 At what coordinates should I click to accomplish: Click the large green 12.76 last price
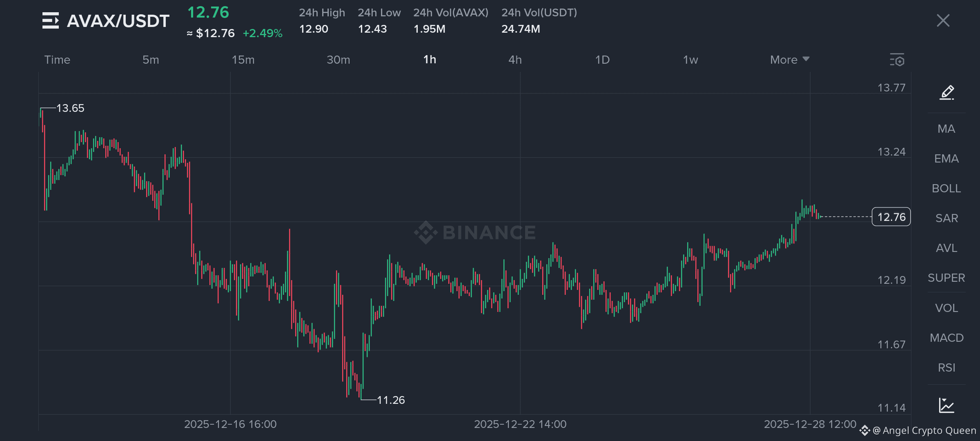tap(208, 12)
